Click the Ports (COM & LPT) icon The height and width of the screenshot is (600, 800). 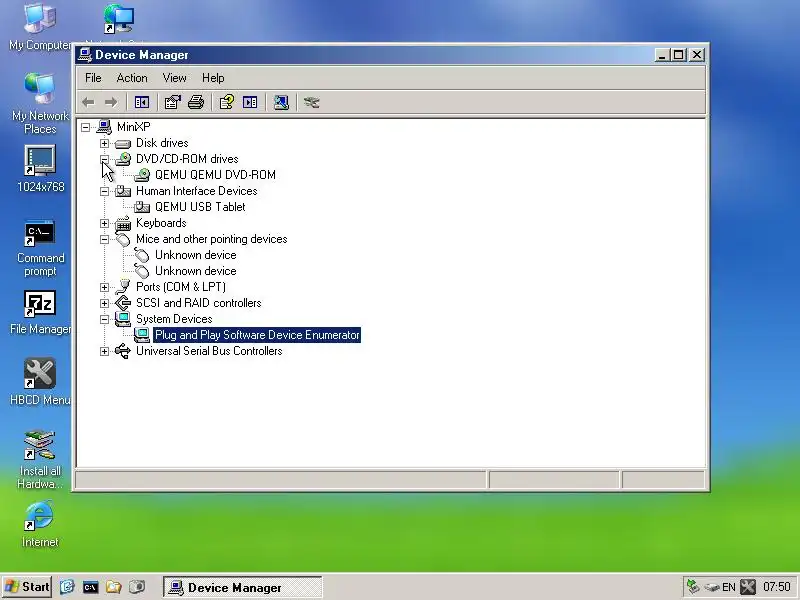[x=123, y=287]
